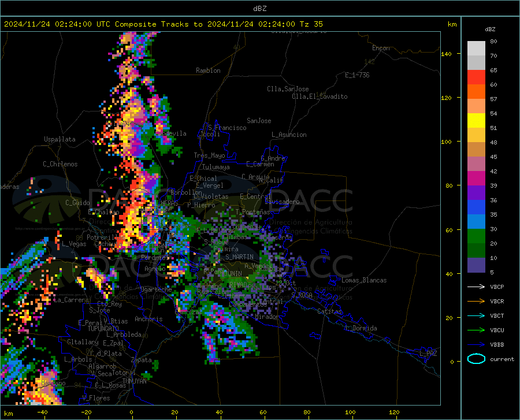Click the Catitas place label
The width and height of the screenshot is (520, 420).
coord(329,311)
